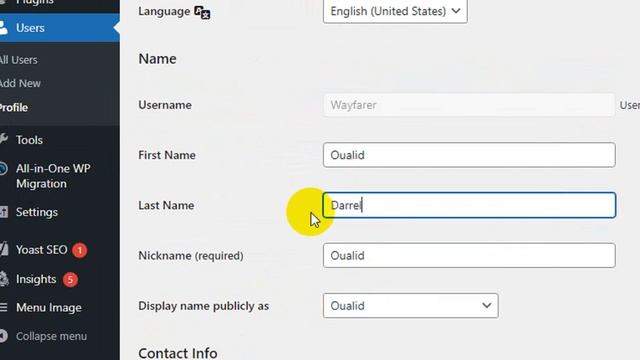640x360 pixels.
Task: Click the Display name publicly as label
Action: 204,306
